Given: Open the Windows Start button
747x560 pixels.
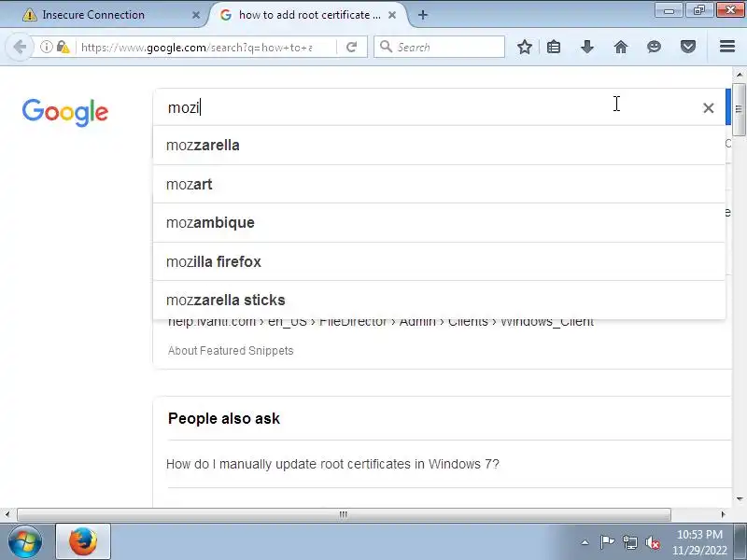Looking at the screenshot, I should 25,542.
